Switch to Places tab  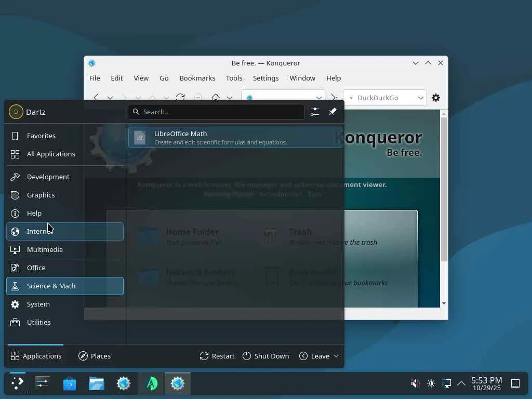tap(95, 356)
